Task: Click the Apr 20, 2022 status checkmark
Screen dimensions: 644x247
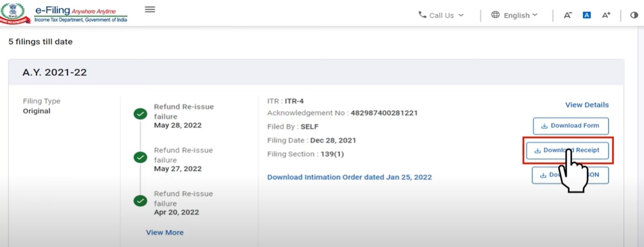Action: click(x=140, y=201)
